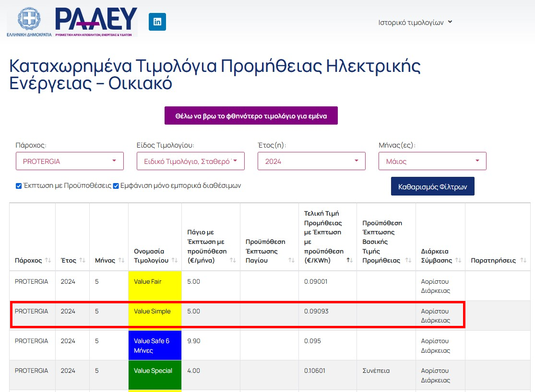This screenshot has width=535, height=392.
Task: Click 'Θέλω να βρω το φθηνότερο τιμολόγιο' button
Action: coord(251,115)
